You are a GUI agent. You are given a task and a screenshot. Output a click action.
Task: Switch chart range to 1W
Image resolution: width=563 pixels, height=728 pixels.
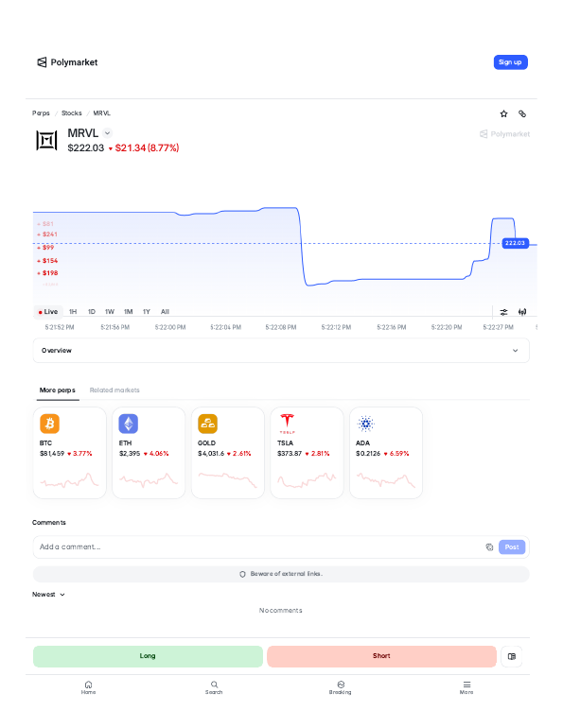click(x=110, y=312)
